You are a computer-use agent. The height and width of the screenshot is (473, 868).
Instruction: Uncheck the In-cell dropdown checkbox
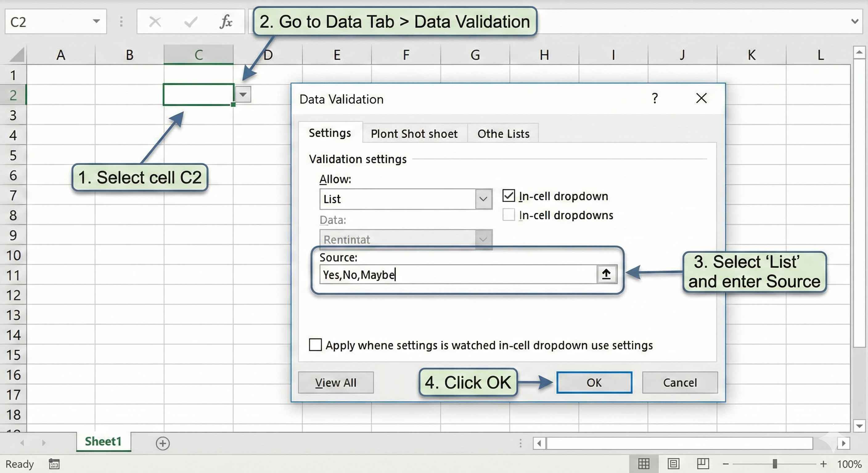coord(509,196)
